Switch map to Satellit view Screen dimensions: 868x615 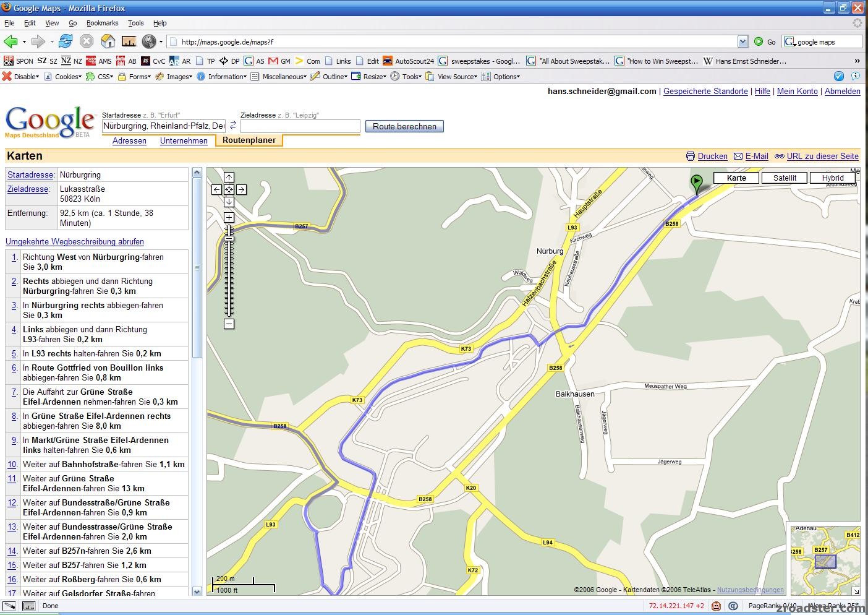click(784, 178)
